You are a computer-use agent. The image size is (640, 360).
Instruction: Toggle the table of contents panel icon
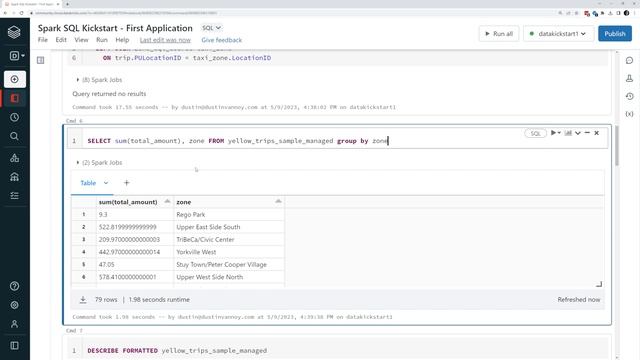[40, 60]
